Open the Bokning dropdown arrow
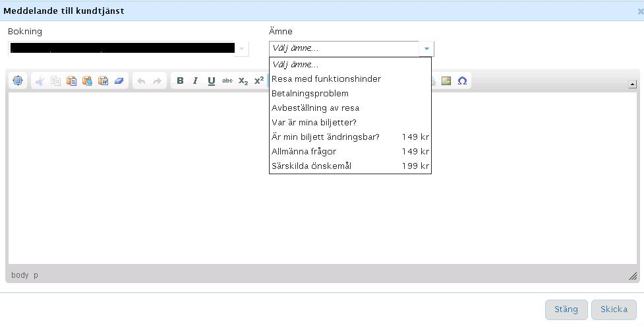 click(x=242, y=48)
